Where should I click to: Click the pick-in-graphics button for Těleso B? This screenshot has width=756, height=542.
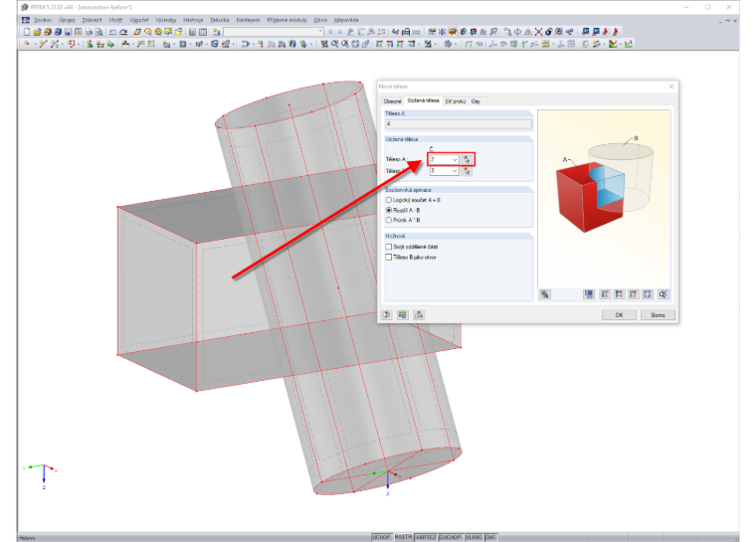pyautogui.click(x=467, y=171)
